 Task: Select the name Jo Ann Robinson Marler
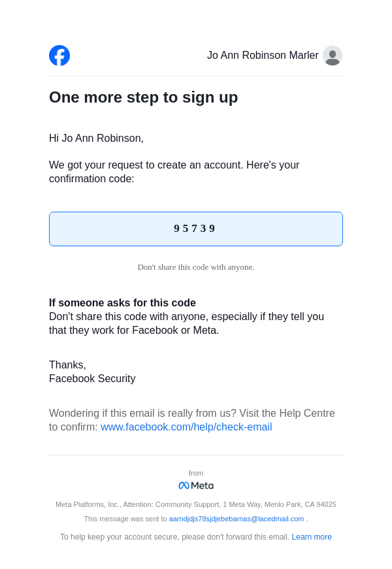(263, 56)
